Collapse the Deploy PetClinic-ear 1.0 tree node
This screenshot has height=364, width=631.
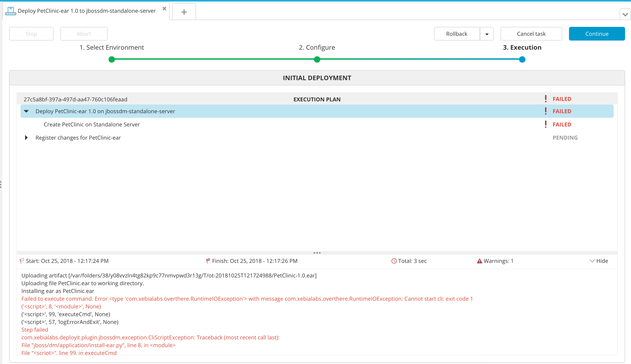coord(27,111)
